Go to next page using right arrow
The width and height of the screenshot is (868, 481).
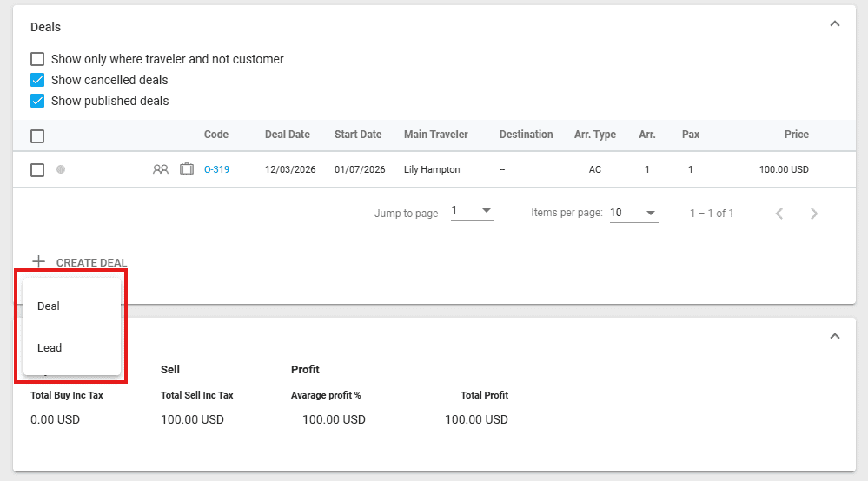[814, 214]
